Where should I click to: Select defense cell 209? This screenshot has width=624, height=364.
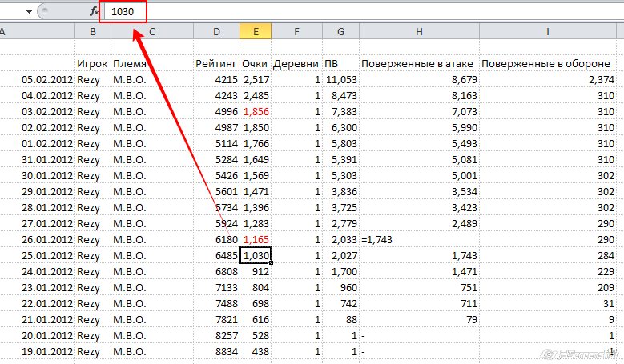[548, 288]
